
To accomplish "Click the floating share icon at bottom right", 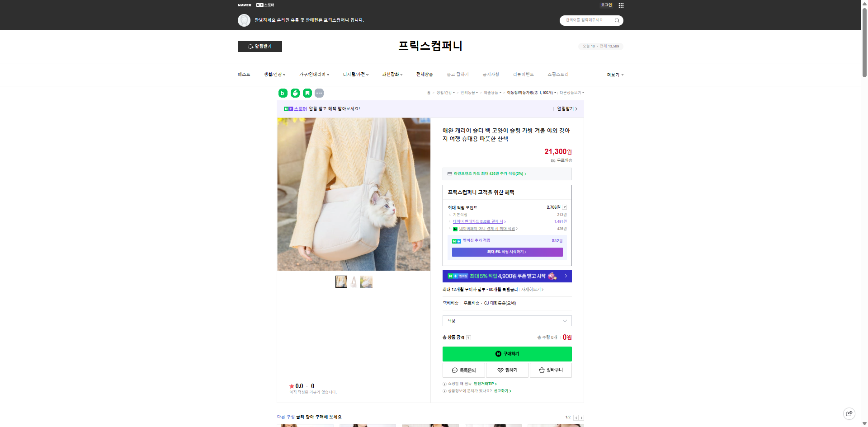I will pos(849,413).
